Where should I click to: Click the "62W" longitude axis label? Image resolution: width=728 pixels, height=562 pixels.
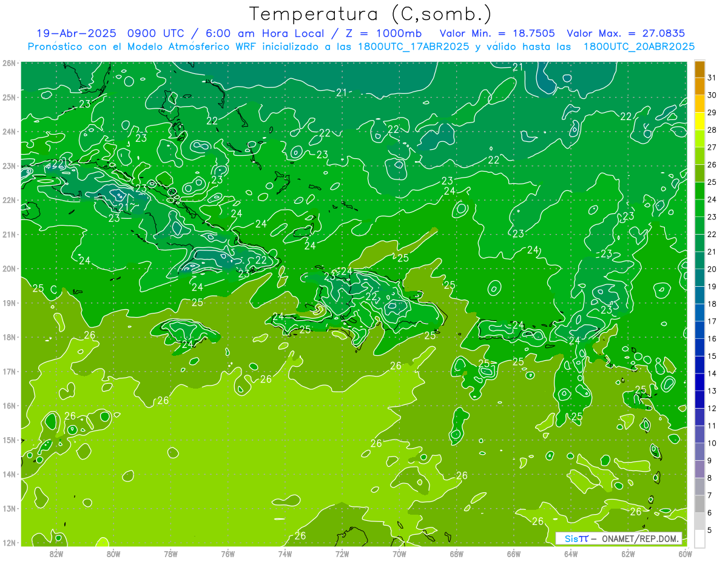(628, 554)
